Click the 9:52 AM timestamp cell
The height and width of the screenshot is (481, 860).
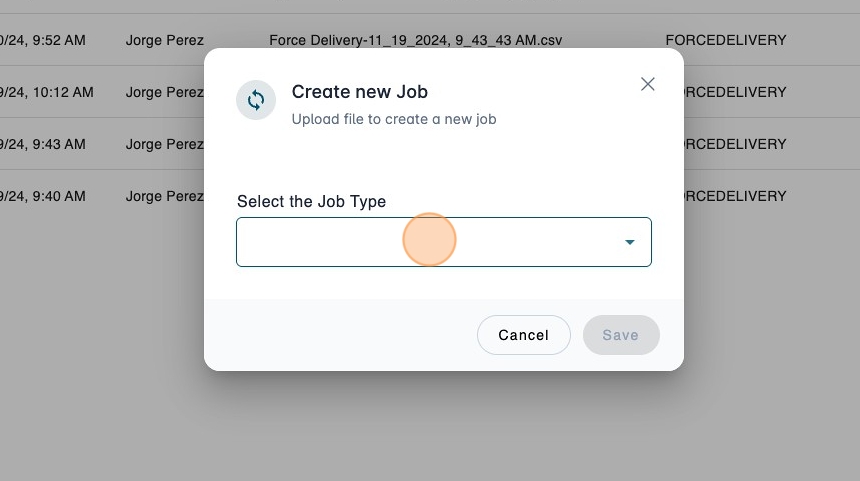[x=44, y=40]
